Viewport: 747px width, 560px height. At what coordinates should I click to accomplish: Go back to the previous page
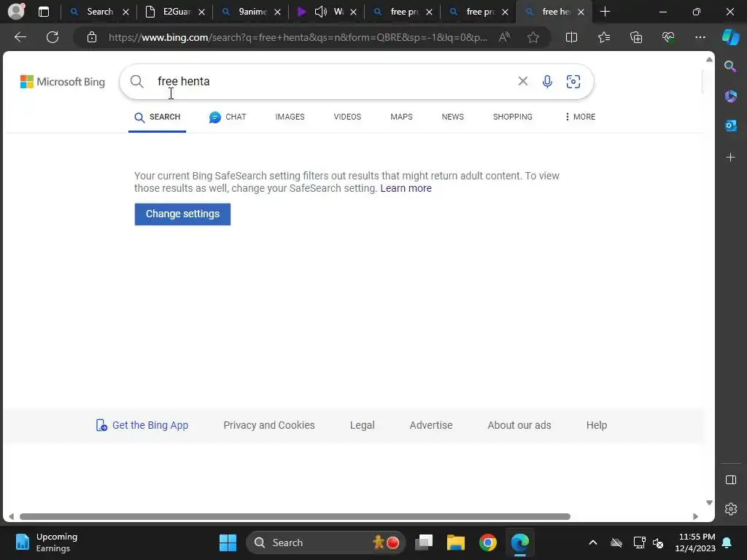(20, 37)
